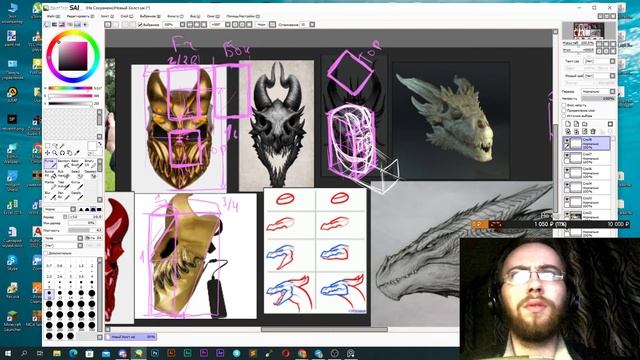Select the flat square brush tip shape

pyautogui.click(x=99, y=209)
